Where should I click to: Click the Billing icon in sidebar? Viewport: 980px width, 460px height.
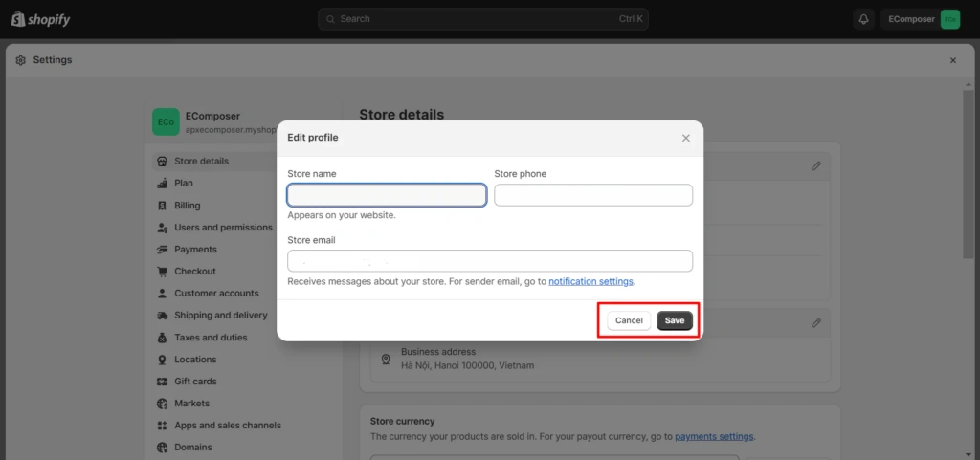click(x=163, y=206)
